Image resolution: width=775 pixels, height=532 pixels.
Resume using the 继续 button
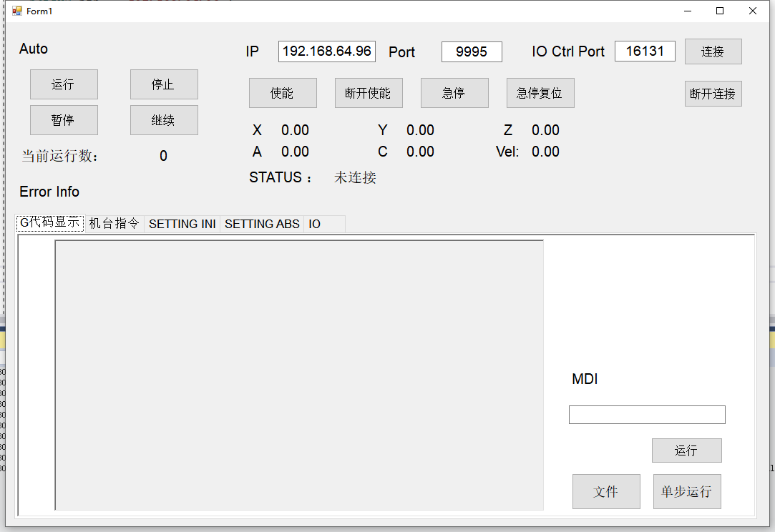tap(164, 120)
